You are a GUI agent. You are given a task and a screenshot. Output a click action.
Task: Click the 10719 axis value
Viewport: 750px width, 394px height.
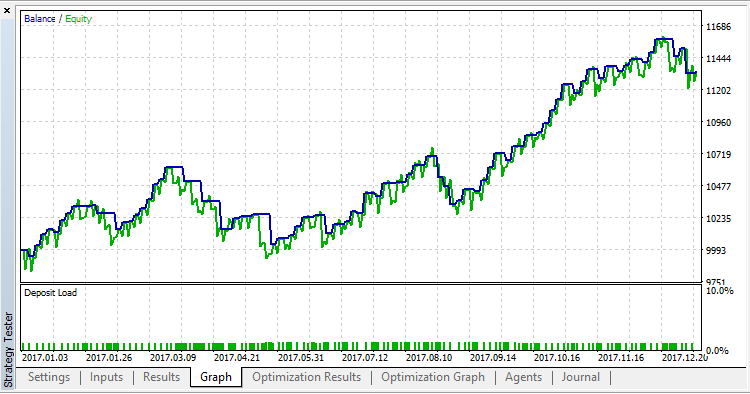pyautogui.click(x=718, y=154)
